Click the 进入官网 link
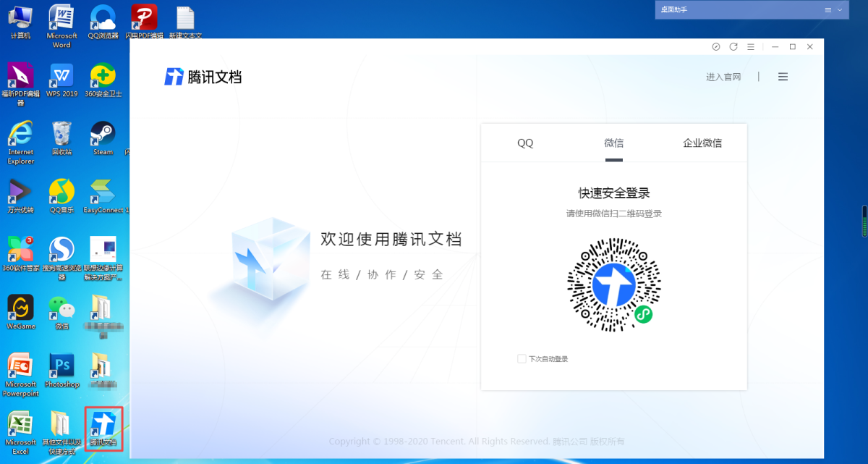 723,77
